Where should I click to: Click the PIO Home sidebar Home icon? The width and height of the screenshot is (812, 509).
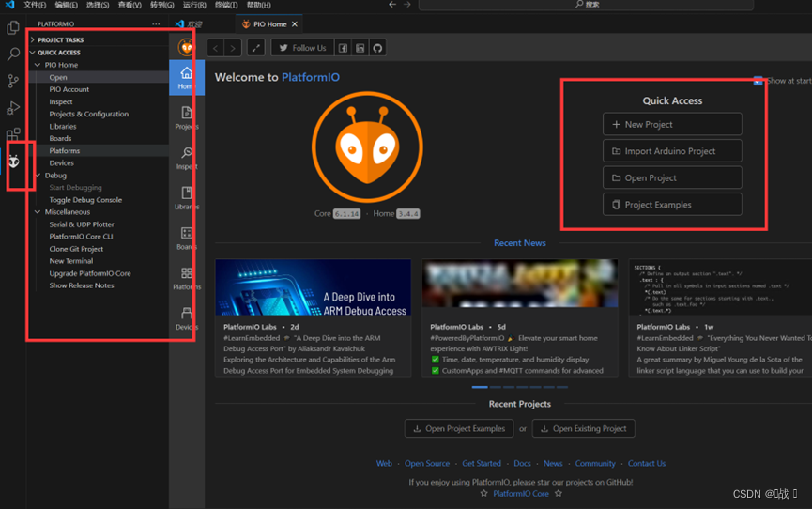click(187, 77)
